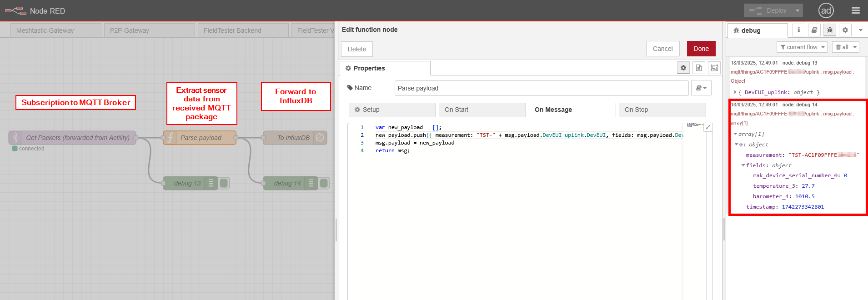This screenshot has width=868, height=300.
Task: Open the clear 'all' messages dropdown arrow
Action: 855,47
